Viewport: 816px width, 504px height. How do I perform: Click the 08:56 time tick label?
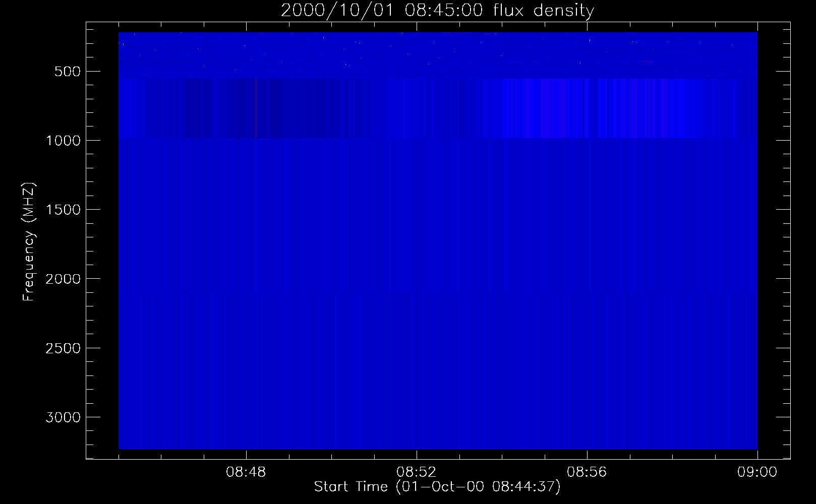[x=587, y=472]
